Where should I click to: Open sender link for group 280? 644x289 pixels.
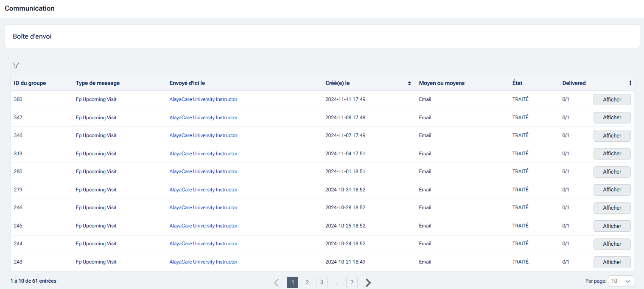(x=203, y=171)
